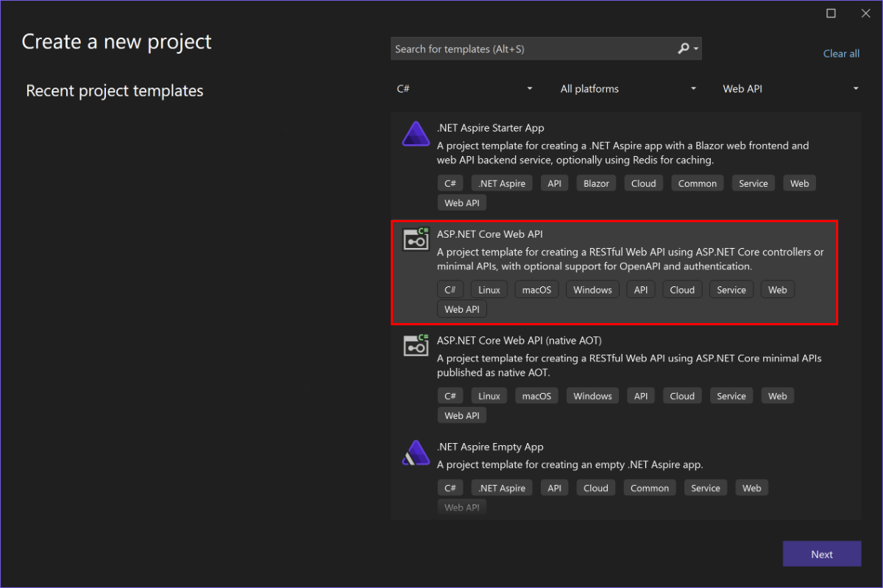
Task: Click the .NET Aspire Empty App icon
Action: (x=415, y=452)
